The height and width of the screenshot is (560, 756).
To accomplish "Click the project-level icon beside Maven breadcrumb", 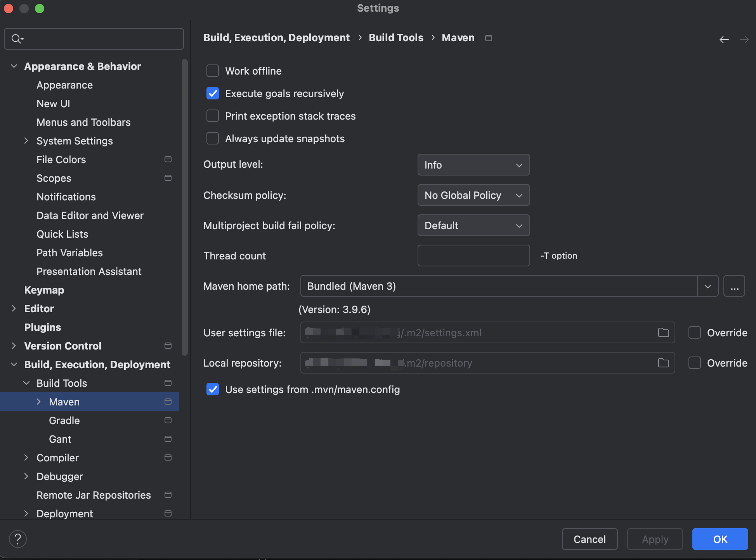I will [489, 38].
